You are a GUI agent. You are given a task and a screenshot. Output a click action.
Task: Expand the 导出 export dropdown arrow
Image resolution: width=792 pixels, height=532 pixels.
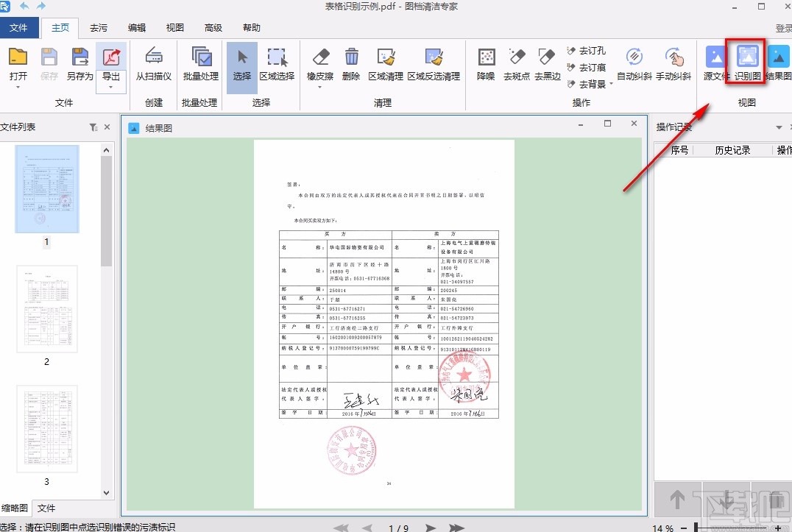[x=111, y=88]
